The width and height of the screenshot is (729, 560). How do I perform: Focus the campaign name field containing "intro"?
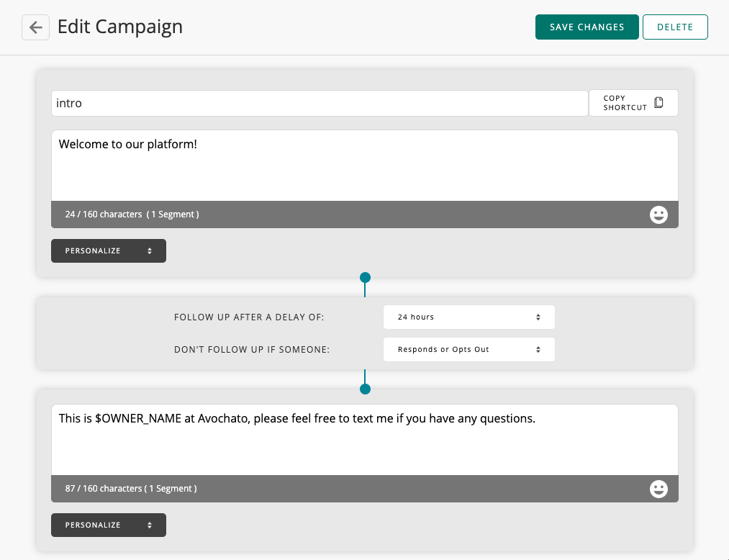pyautogui.click(x=319, y=104)
